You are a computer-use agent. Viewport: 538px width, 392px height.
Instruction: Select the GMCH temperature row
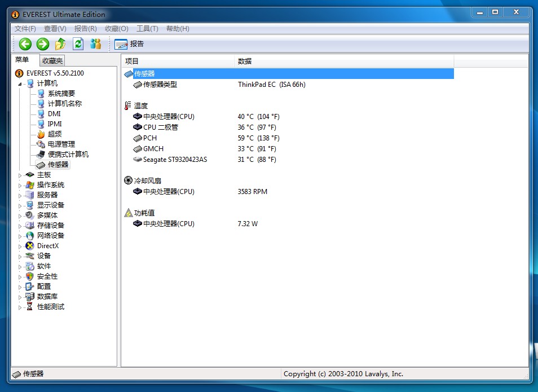(x=289, y=149)
